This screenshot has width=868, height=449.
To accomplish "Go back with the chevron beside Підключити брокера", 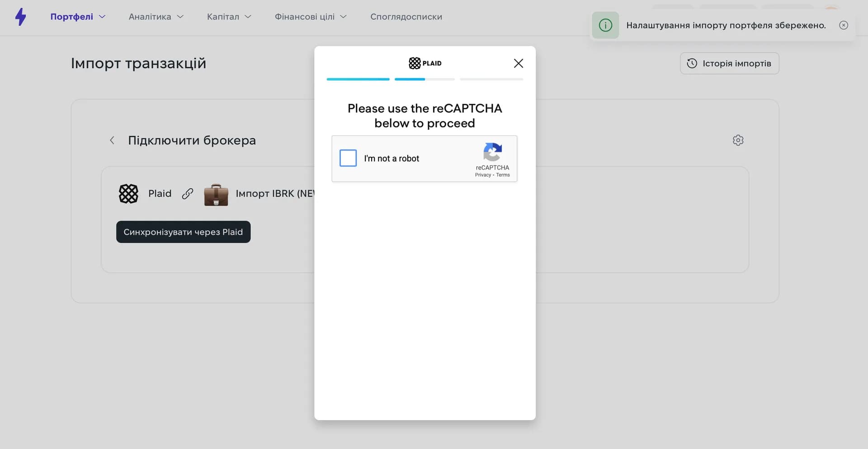I will point(112,140).
